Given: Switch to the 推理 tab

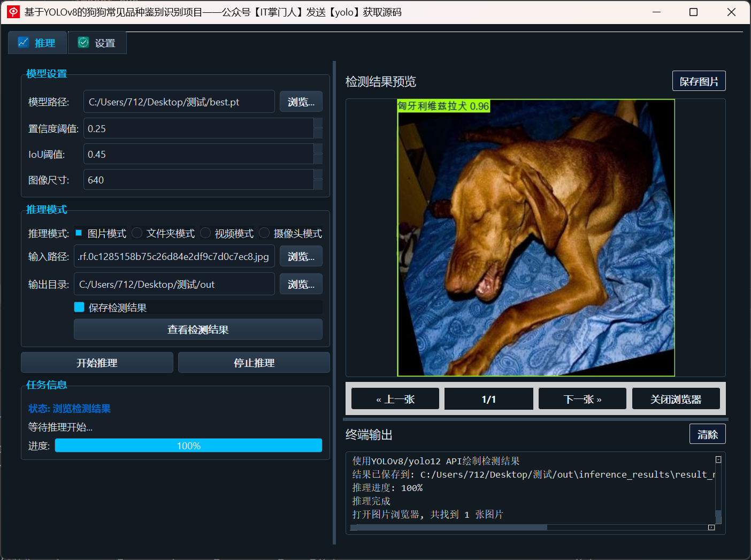Looking at the screenshot, I should click(x=37, y=43).
